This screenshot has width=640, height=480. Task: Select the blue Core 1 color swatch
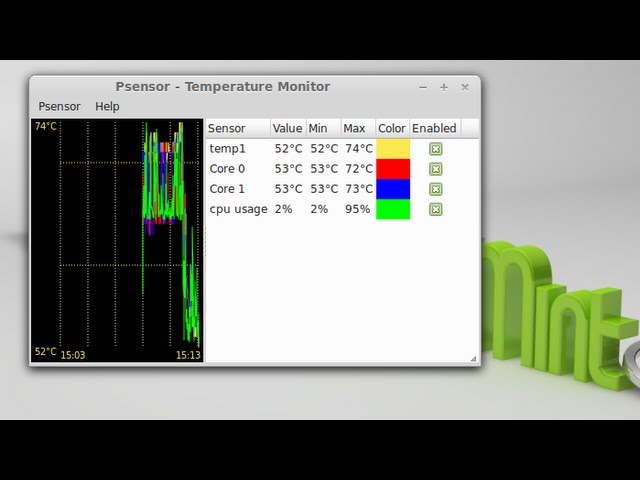[393, 189]
